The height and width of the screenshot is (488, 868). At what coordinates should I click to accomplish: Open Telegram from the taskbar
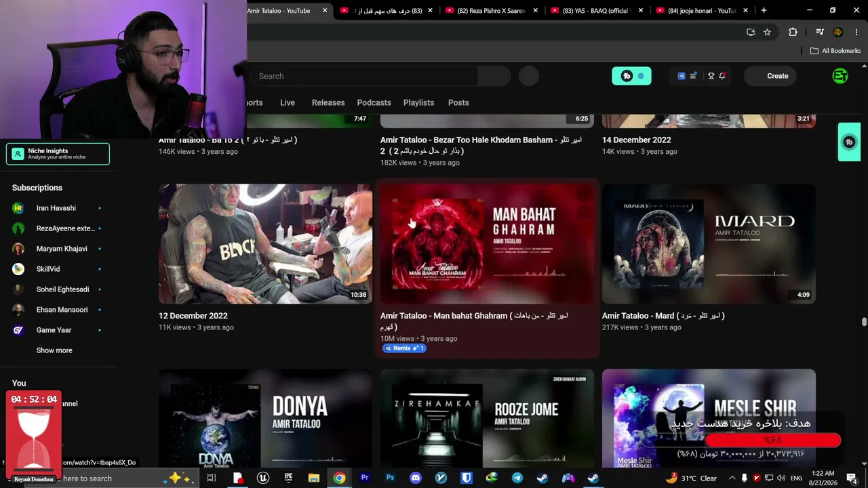[x=517, y=478]
